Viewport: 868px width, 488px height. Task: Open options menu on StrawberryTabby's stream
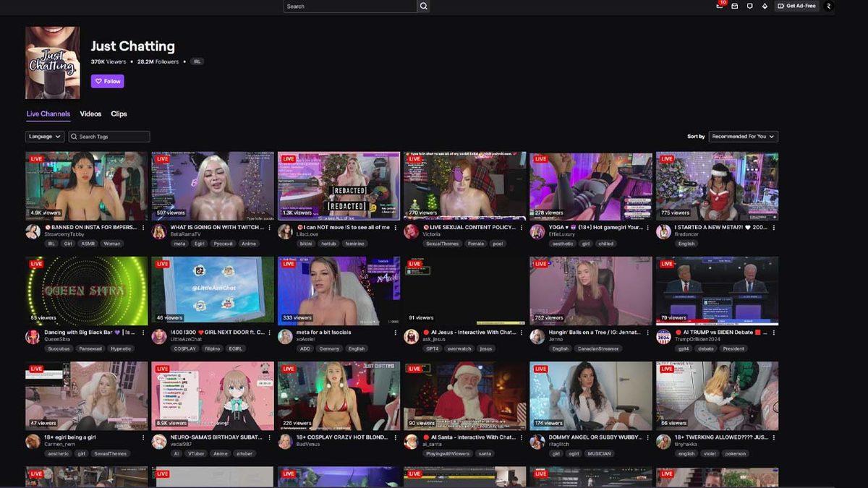[142, 227]
